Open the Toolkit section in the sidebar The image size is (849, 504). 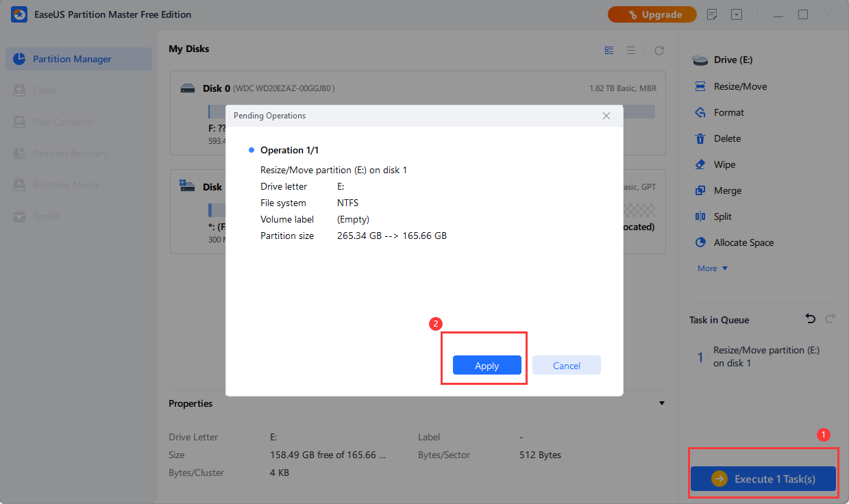pyautogui.click(x=78, y=216)
